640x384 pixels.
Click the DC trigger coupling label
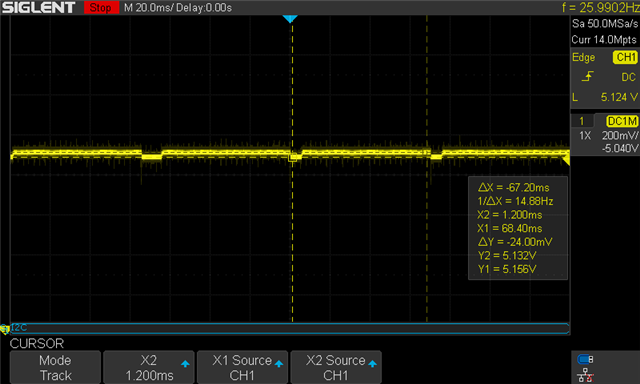click(x=629, y=77)
